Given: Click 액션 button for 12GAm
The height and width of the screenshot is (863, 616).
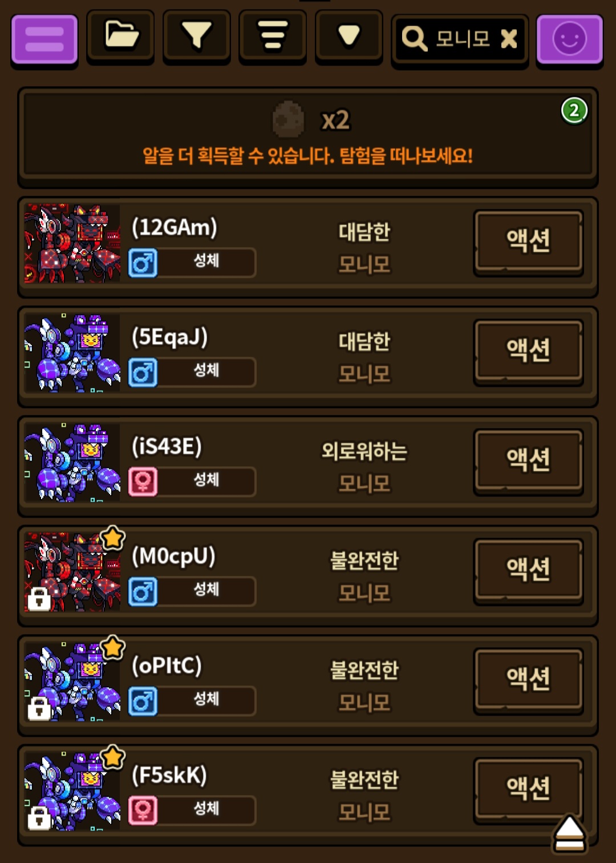Looking at the screenshot, I should coord(528,241).
